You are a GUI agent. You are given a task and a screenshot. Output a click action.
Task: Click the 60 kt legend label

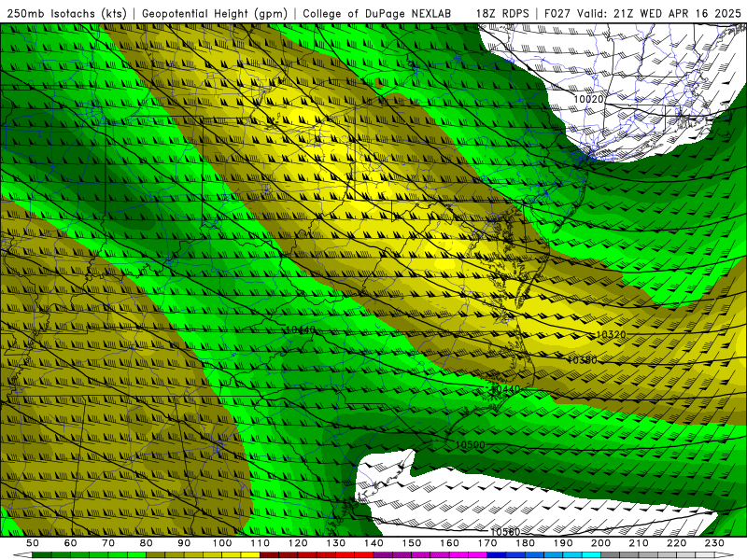tap(70, 543)
